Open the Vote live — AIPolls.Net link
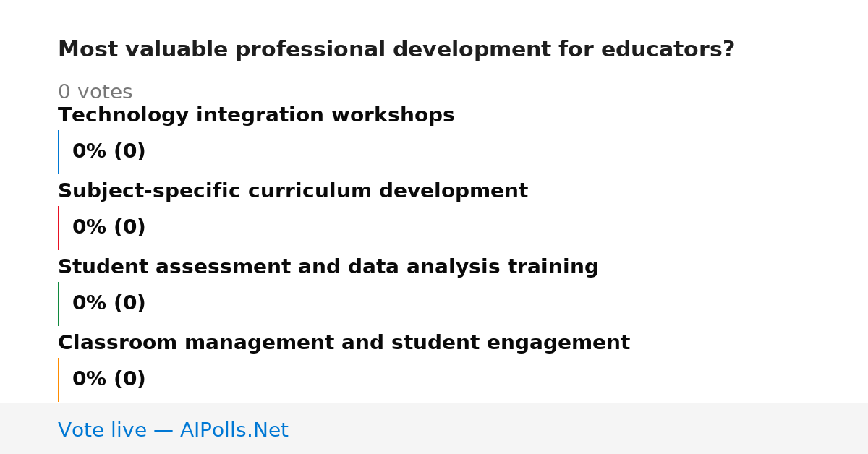The image size is (868, 454). pos(173,430)
